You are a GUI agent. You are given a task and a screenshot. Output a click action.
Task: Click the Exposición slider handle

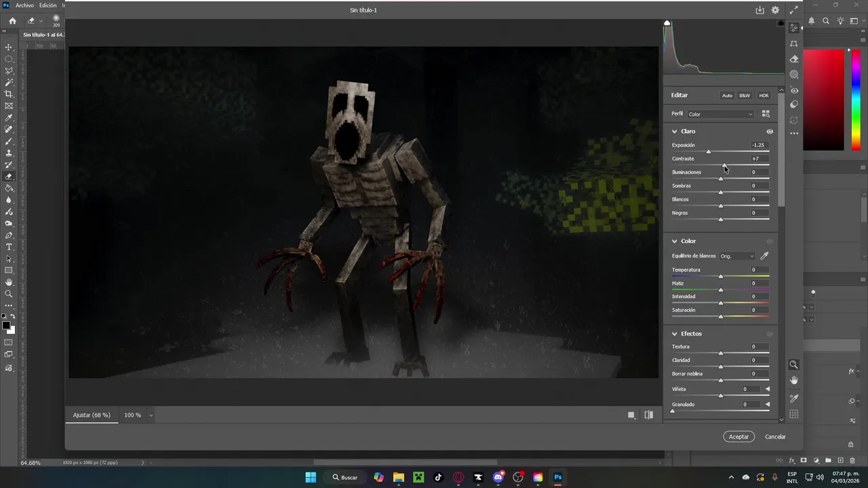(709, 151)
